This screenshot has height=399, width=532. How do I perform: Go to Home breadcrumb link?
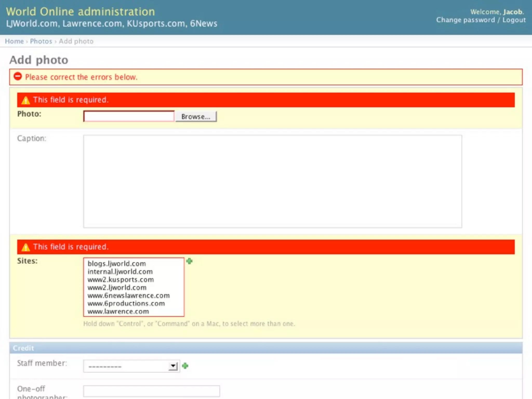coord(14,41)
